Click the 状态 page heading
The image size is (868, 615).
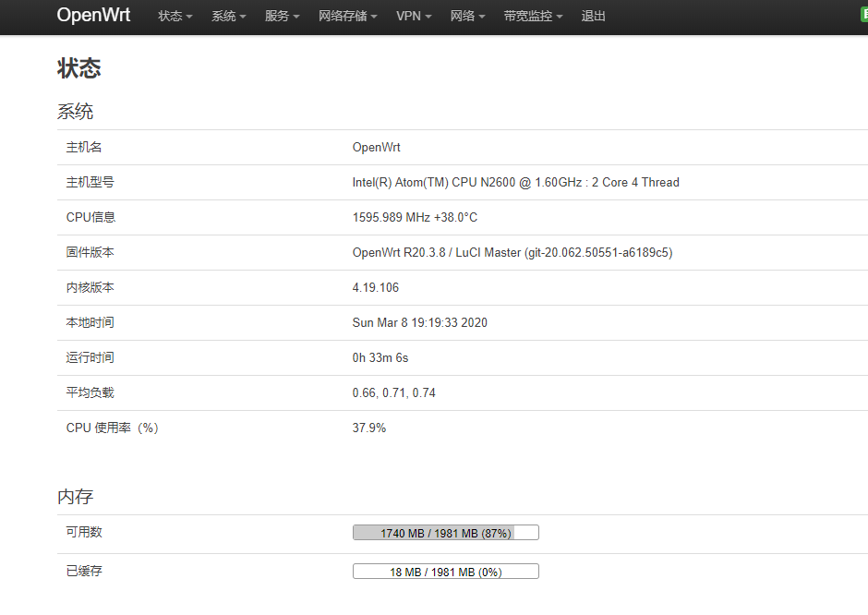pos(79,68)
